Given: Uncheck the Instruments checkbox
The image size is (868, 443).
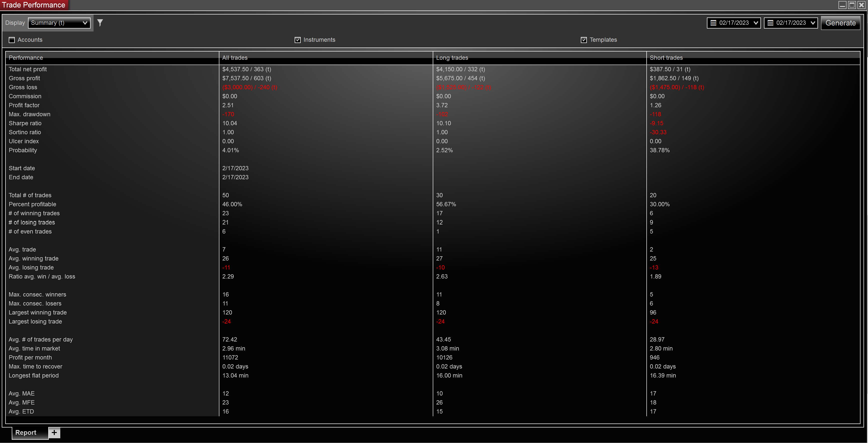Looking at the screenshot, I should pos(297,40).
